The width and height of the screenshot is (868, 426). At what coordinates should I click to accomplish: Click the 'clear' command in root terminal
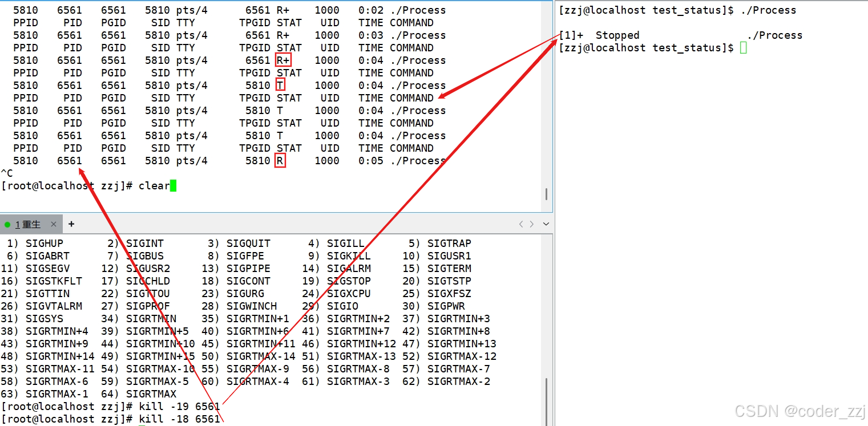point(154,186)
